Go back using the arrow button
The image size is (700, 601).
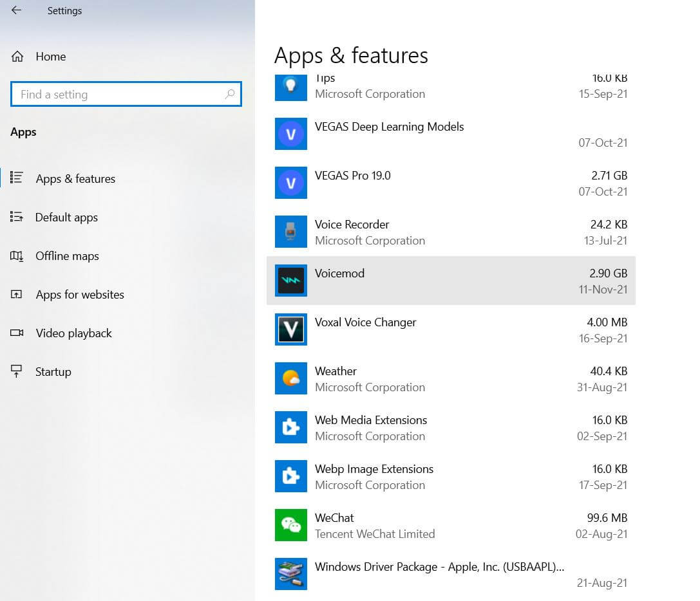[x=17, y=11]
